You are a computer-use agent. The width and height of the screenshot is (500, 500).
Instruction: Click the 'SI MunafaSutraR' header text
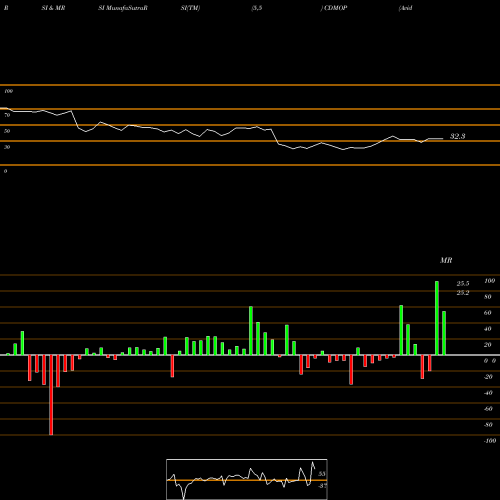[123, 8]
